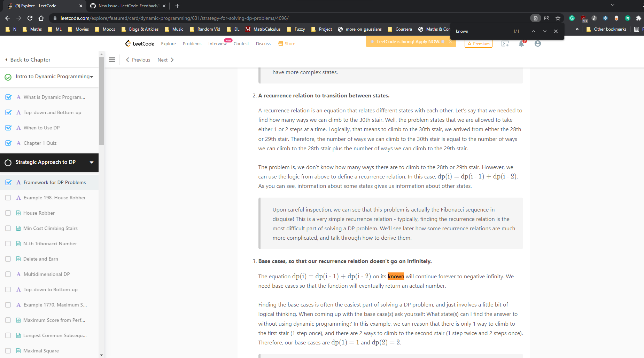This screenshot has height=358, width=644.
Task: Show hidden bookmarks via double chevron
Action: point(577,29)
